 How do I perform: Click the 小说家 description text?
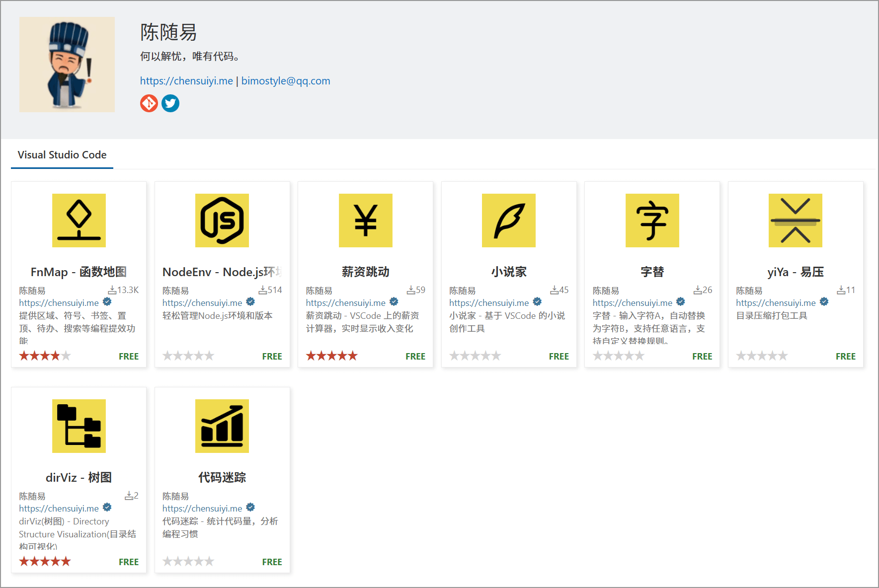tap(507, 322)
